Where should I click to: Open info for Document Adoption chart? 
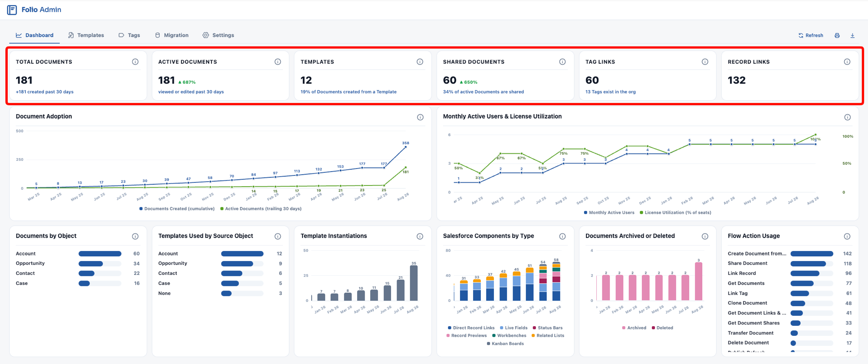coord(420,117)
